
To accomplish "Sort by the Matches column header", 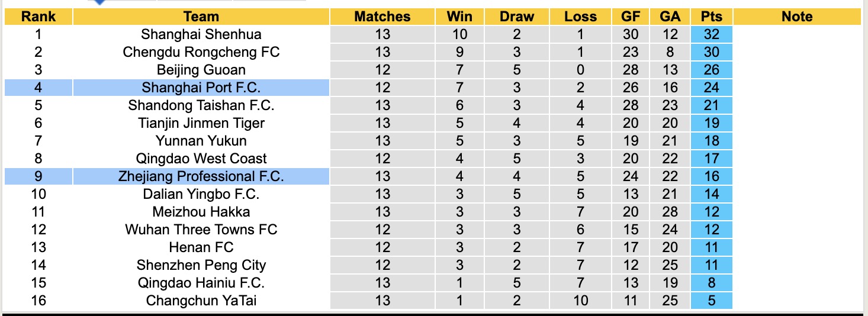I will [382, 17].
